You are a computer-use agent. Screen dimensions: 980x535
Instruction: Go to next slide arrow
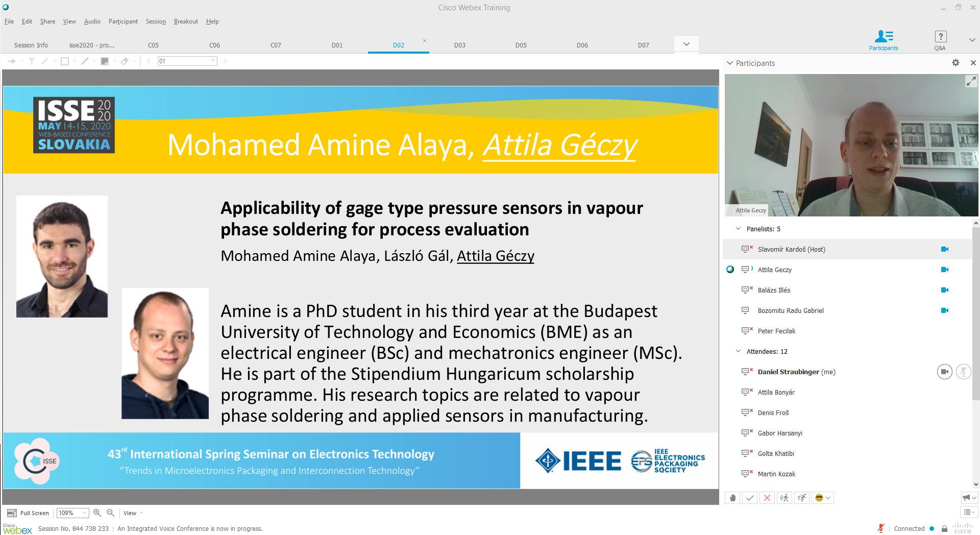225,61
